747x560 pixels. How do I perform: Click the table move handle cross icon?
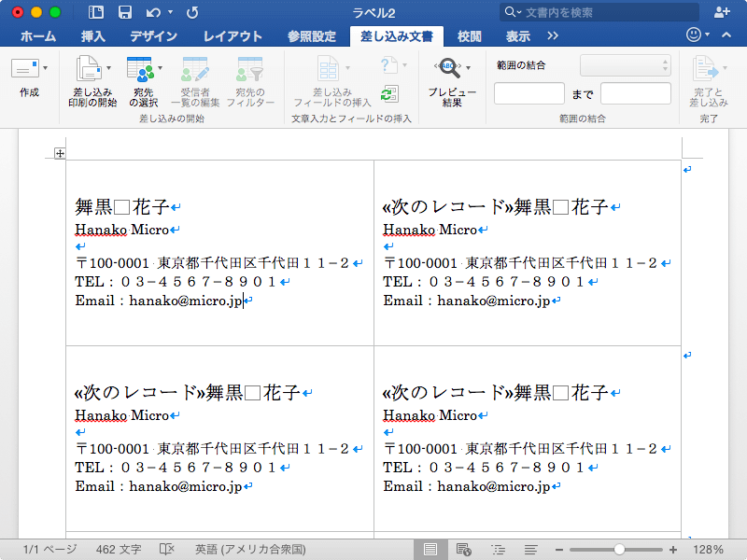tap(60, 153)
